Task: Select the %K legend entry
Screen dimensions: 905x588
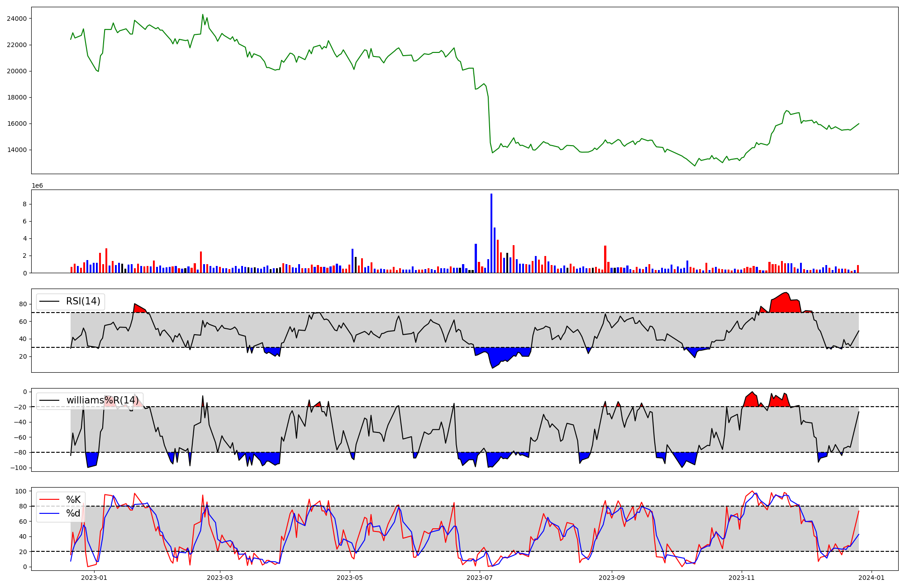Action: point(73,499)
